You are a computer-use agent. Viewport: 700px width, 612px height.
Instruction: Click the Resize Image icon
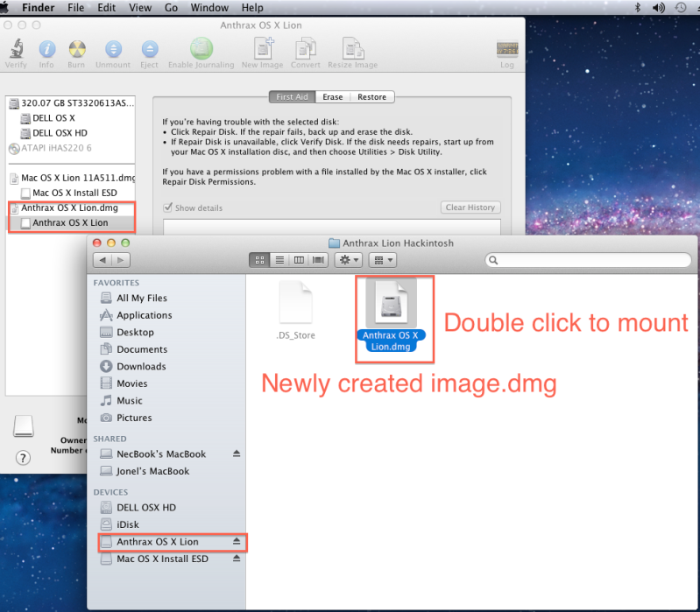pyautogui.click(x=353, y=48)
